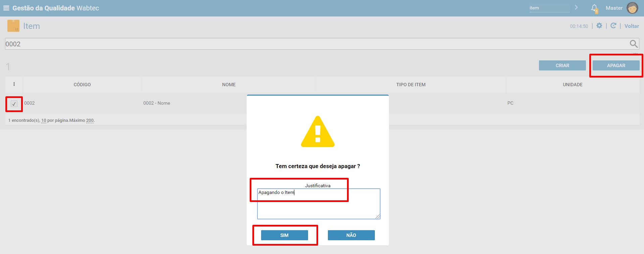Open the hamburger navigation menu
Viewport: 644px width, 254px height.
click(x=6, y=8)
